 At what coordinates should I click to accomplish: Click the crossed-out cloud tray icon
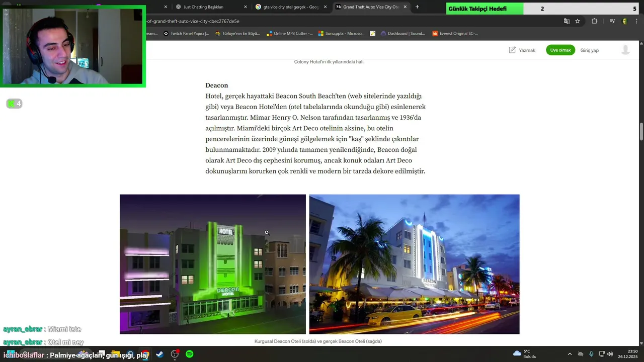581,354
